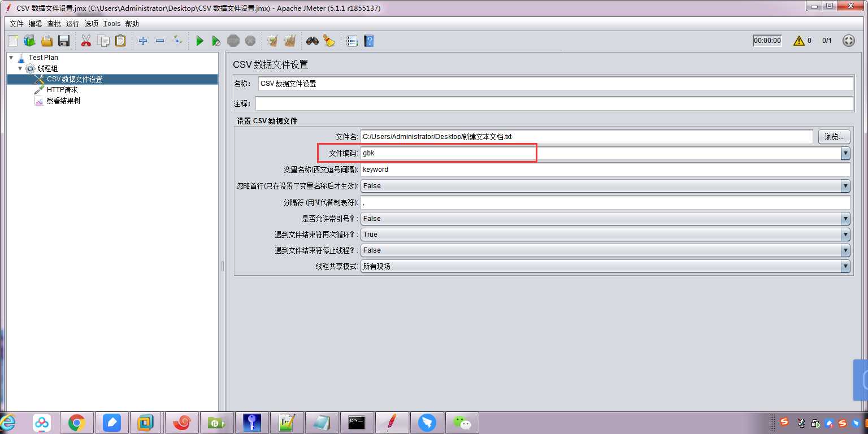Collapse the Test Plan tree node
Screen dimensions: 868x434
pos(11,57)
